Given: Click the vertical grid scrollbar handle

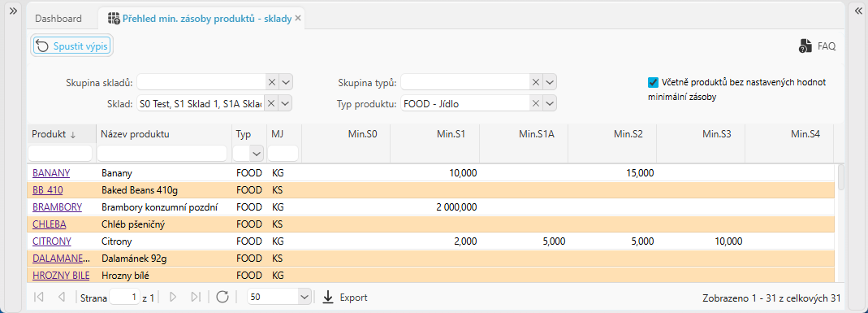Looking at the screenshot, I should click(841, 177).
